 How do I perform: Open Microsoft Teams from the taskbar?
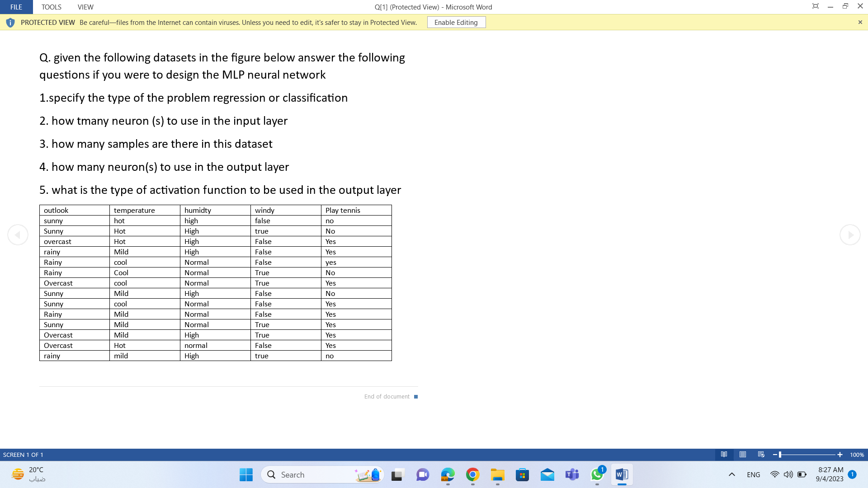point(572,475)
